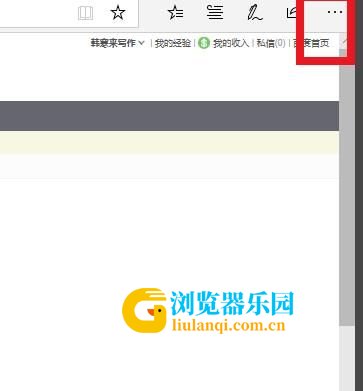The width and height of the screenshot is (363, 391).
Task: Open the 我的经验 link
Action: [x=173, y=43]
